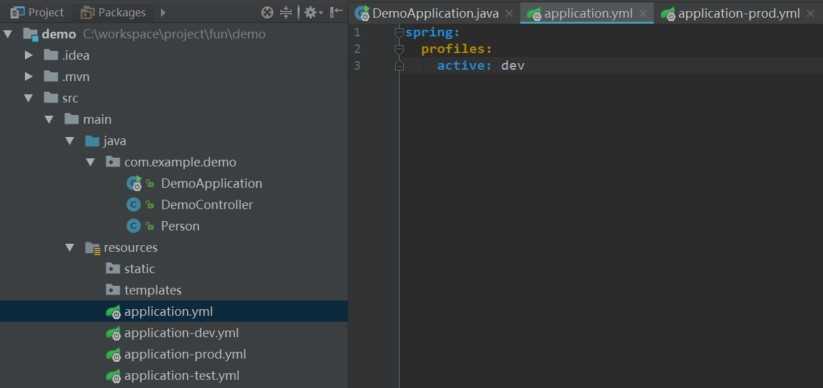Select the src folder row

[x=174, y=98]
